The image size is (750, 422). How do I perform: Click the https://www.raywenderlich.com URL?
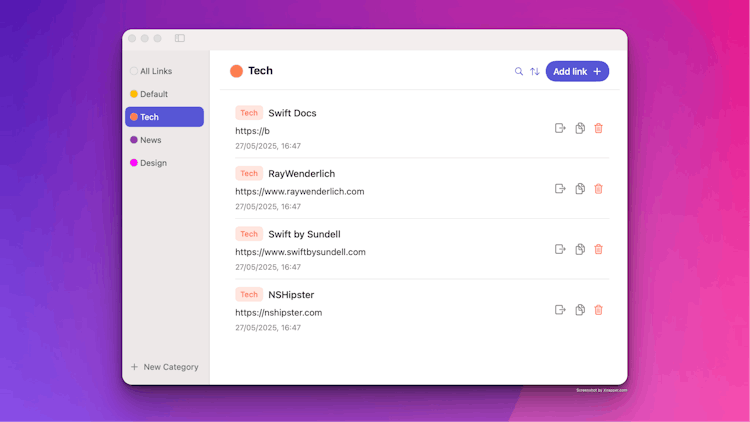tap(299, 191)
